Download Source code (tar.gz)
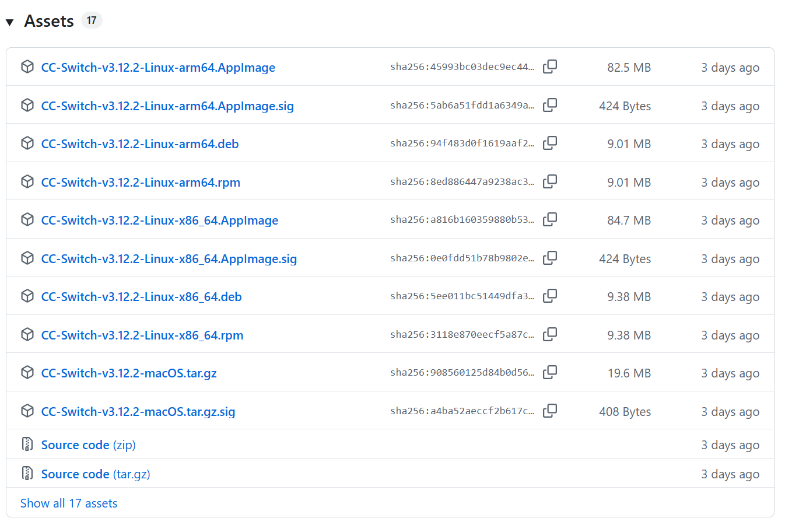This screenshot has width=785, height=532. tap(96, 474)
